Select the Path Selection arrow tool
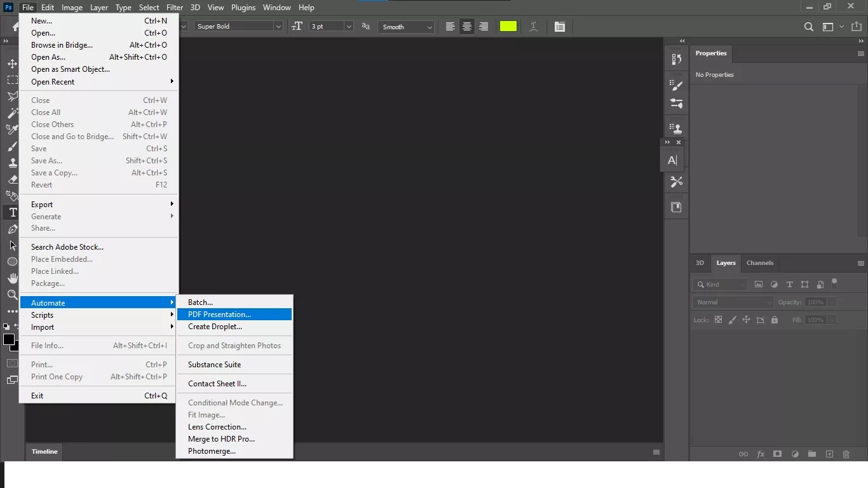This screenshot has height=488, width=868. 12,245
